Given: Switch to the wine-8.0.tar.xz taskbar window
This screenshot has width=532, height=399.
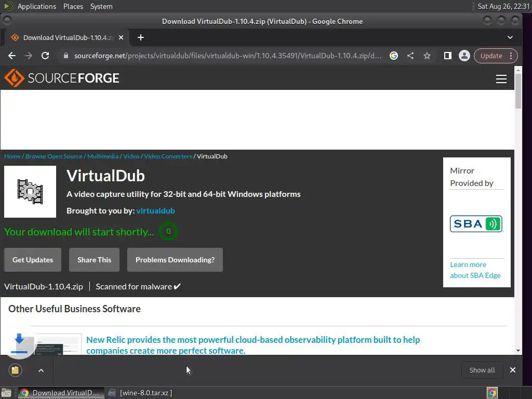Looking at the screenshot, I should [140, 393].
